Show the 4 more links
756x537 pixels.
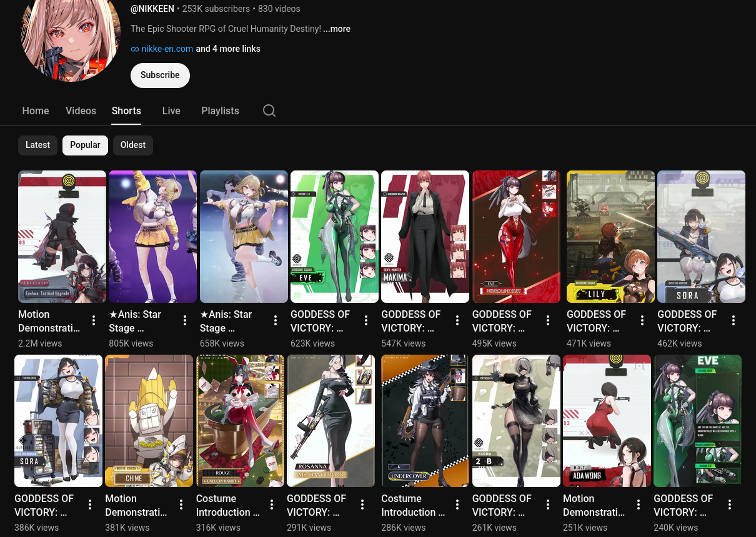click(228, 49)
